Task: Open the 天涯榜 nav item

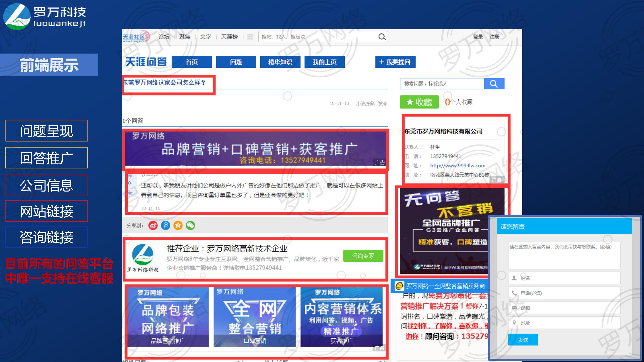Action: click(229, 37)
